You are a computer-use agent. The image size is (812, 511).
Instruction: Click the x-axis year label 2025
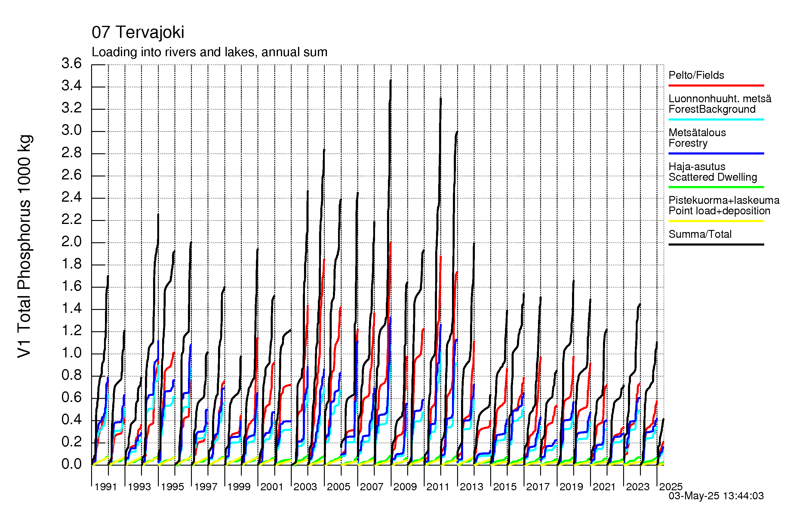[x=671, y=487]
